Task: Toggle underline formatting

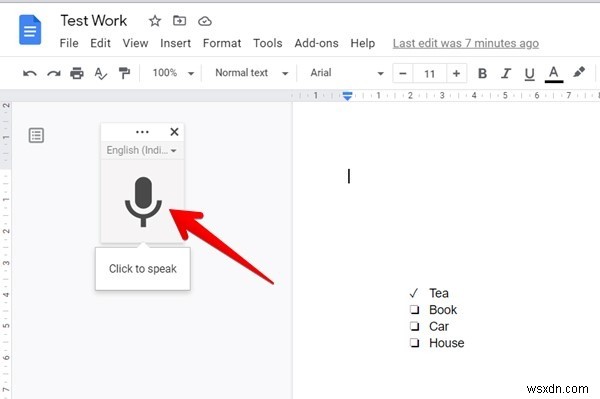Action: click(x=530, y=74)
